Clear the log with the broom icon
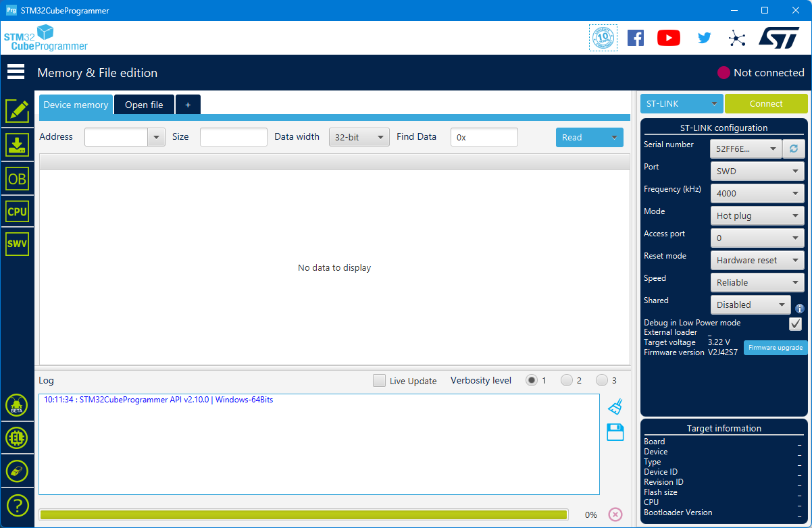Image resolution: width=812 pixels, height=528 pixels. click(615, 406)
